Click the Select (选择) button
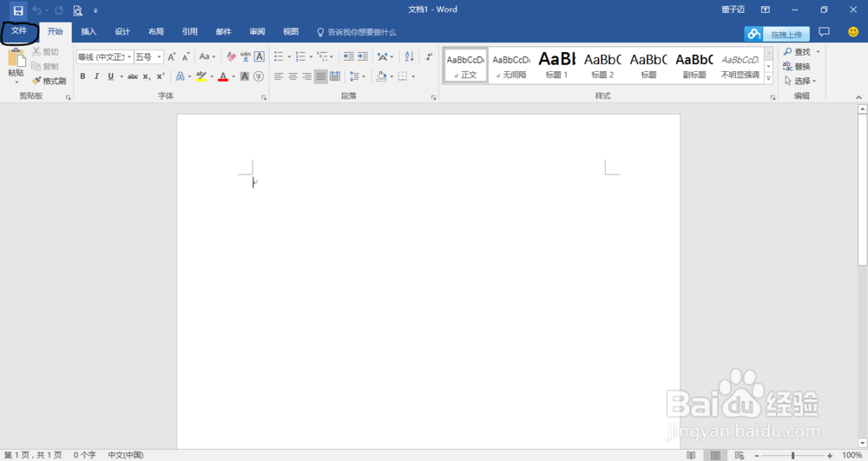Image resolution: width=868 pixels, height=461 pixels. 800,81
